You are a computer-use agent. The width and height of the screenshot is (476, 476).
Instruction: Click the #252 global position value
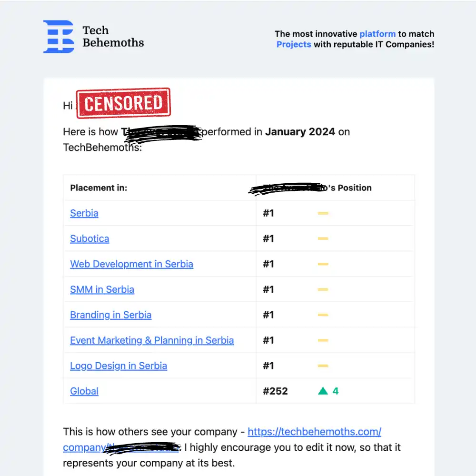pyautogui.click(x=275, y=391)
